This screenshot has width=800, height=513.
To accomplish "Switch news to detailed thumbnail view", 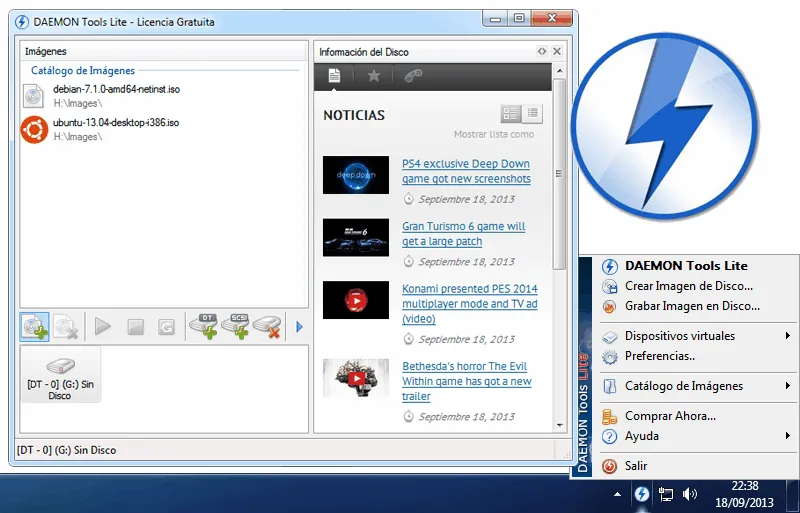I will coord(511,114).
